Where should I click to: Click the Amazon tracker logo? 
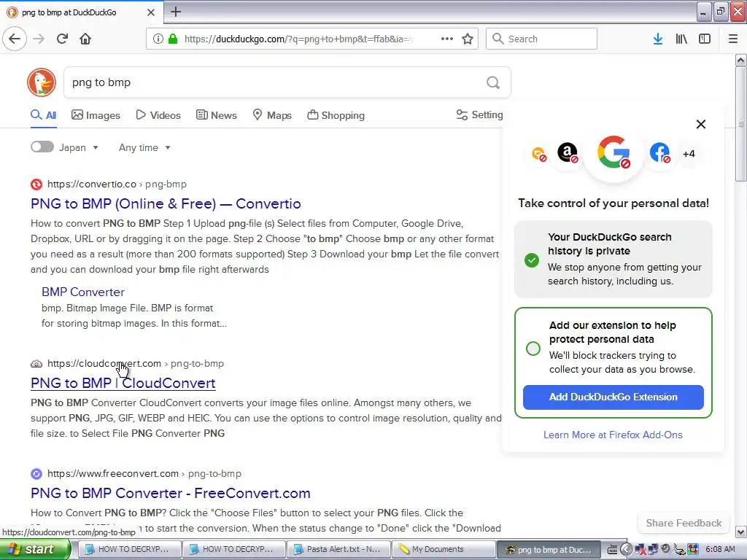pos(568,153)
